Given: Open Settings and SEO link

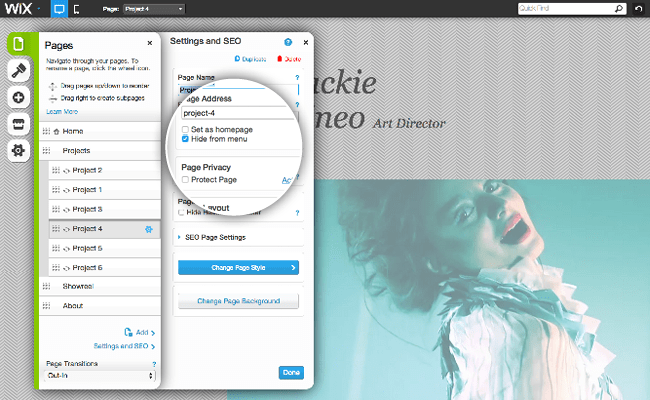Looking at the screenshot, I should [x=124, y=346].
